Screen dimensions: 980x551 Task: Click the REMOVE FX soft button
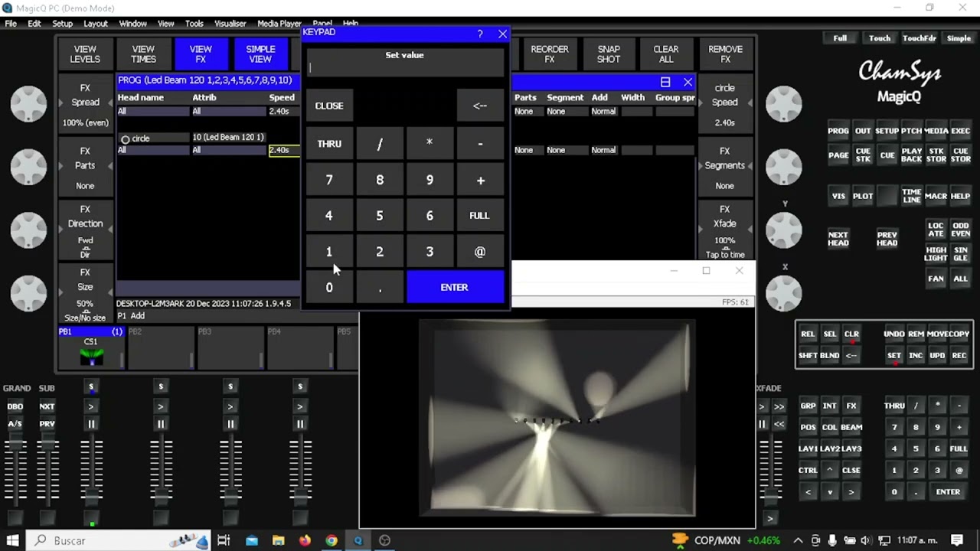(x=726, y=54)
